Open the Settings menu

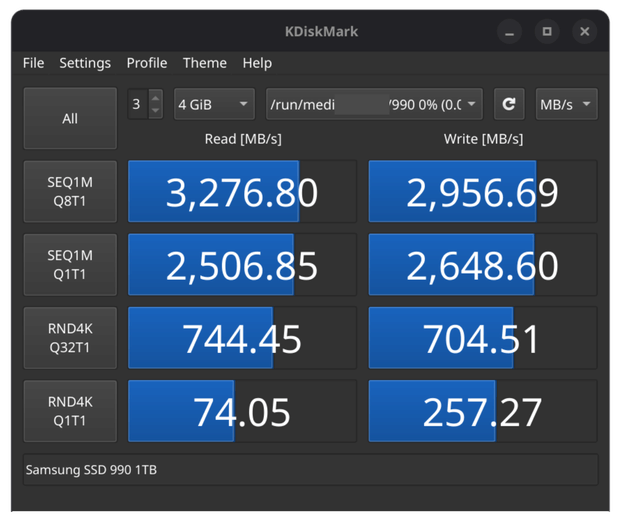pyautogui.click(x=85, y=63)
